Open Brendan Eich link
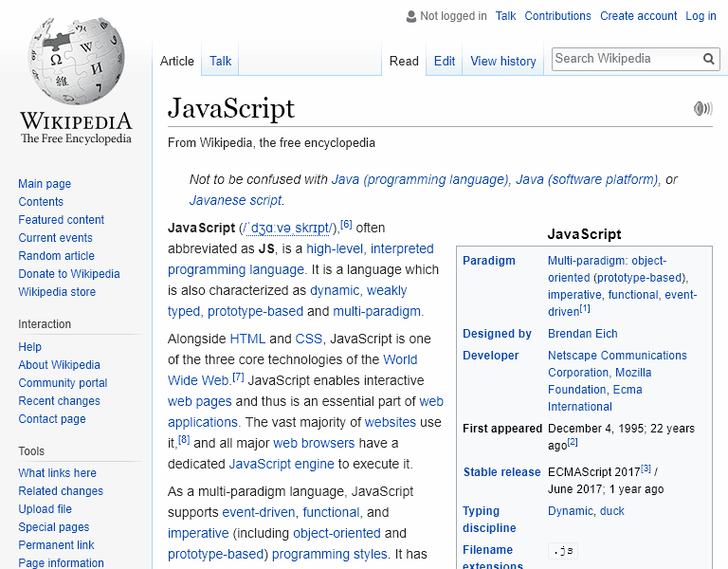728x569 pixels. 583,334
